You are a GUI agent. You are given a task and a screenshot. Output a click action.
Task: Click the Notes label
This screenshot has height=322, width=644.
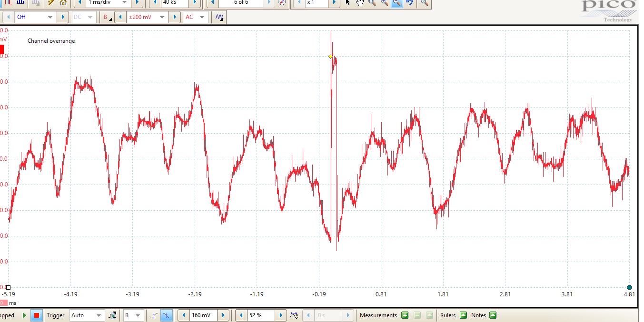tap(478, 315)
